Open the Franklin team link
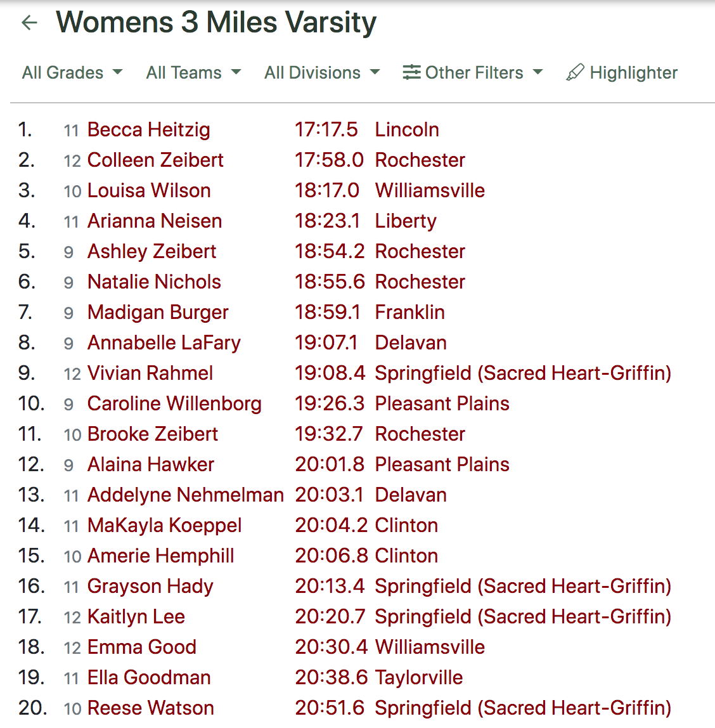The height and width of the screenshot is (728, 715). pos(409,312)
